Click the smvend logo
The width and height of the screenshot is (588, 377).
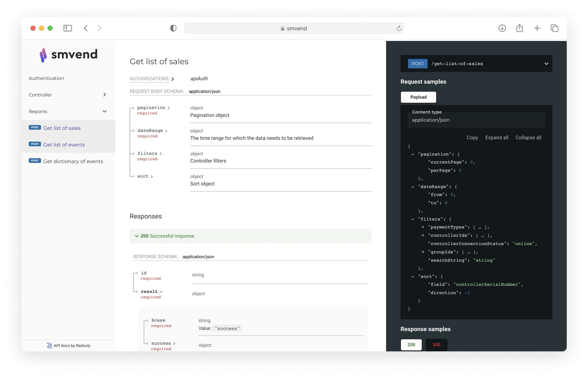69,55
